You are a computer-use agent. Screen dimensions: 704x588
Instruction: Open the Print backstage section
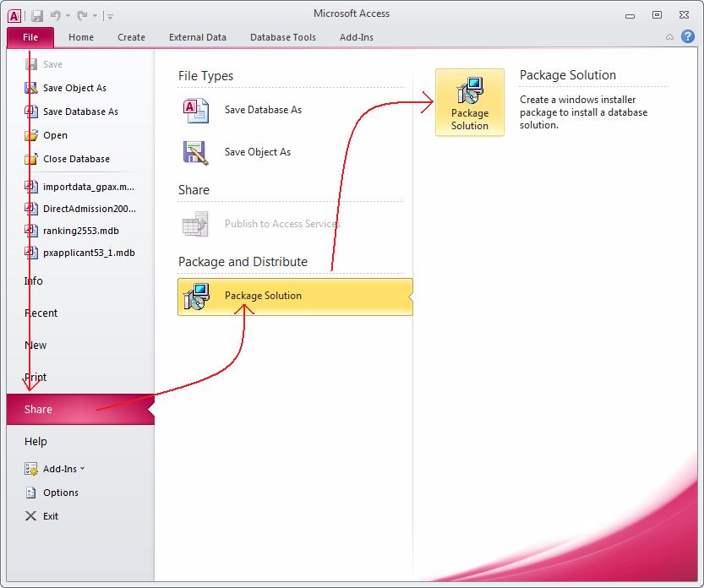point(35,378)
